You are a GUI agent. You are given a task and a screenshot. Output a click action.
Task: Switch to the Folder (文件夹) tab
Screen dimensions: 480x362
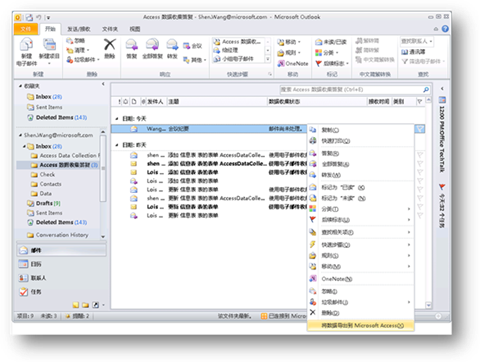pos(110,29)
